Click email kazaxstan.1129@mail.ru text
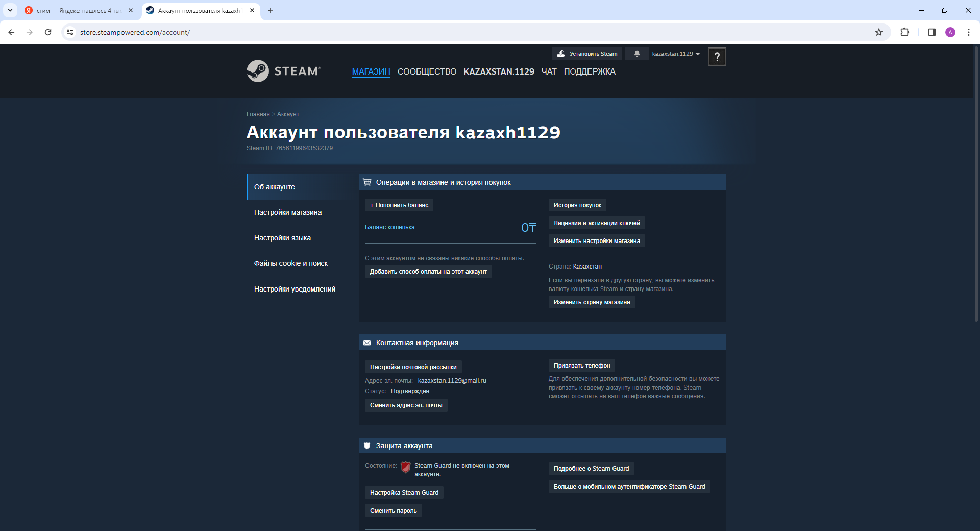980x531 pixels. pos(452,381)
